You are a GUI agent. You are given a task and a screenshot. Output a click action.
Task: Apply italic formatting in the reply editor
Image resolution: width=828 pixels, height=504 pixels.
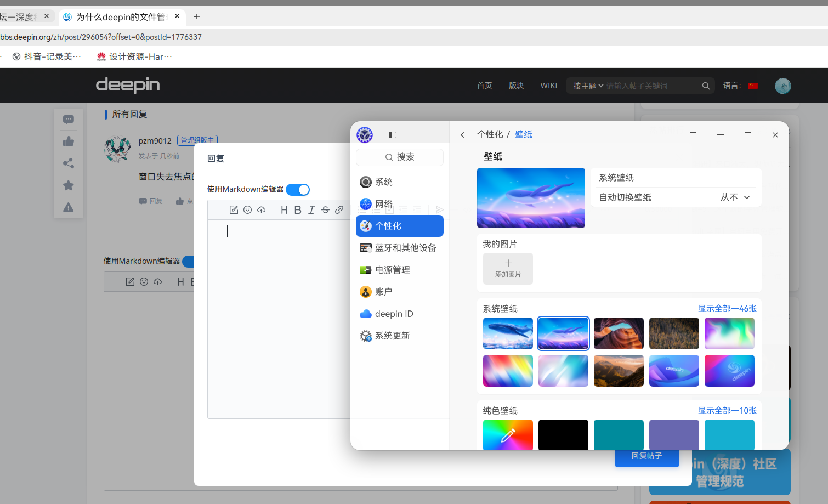click(x=311, y=209)
